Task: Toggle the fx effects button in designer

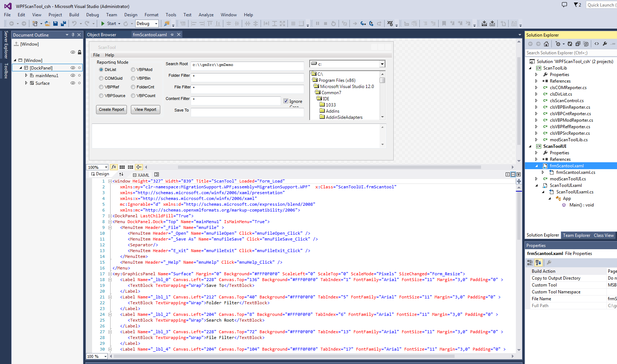Action: [114, 167]
